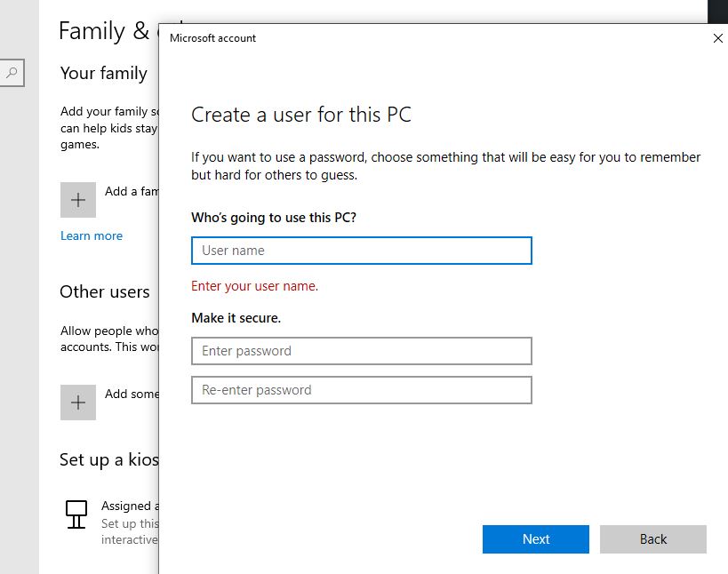Click the search magnifier icon in Settings

(12, 73)
